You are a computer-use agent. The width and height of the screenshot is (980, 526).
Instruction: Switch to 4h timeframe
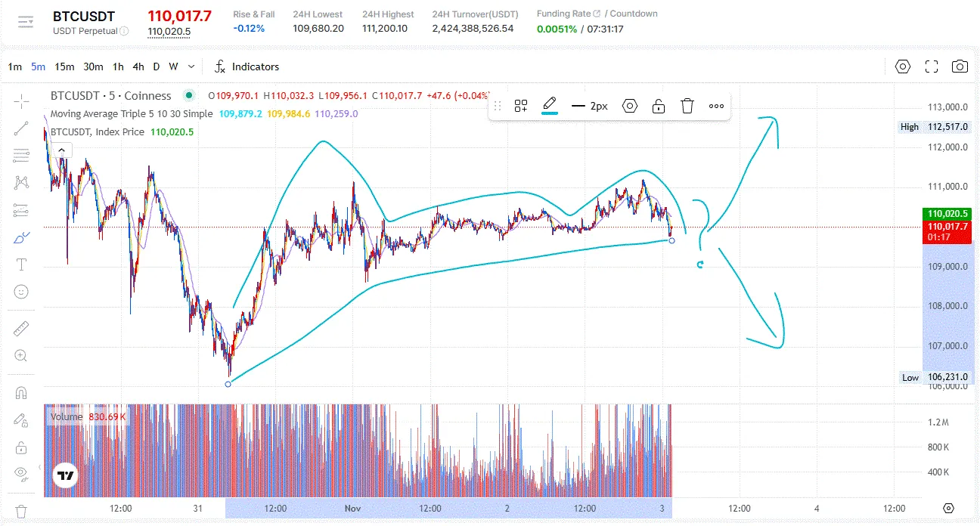[138, 67]
